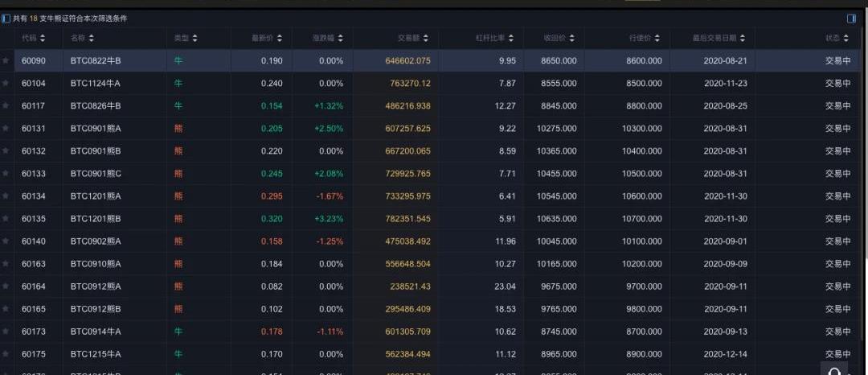The image size is (868, 375).
Task: Star the 60090 BTC0822牛B row as favorite
Action: click(x=6, y=61)
